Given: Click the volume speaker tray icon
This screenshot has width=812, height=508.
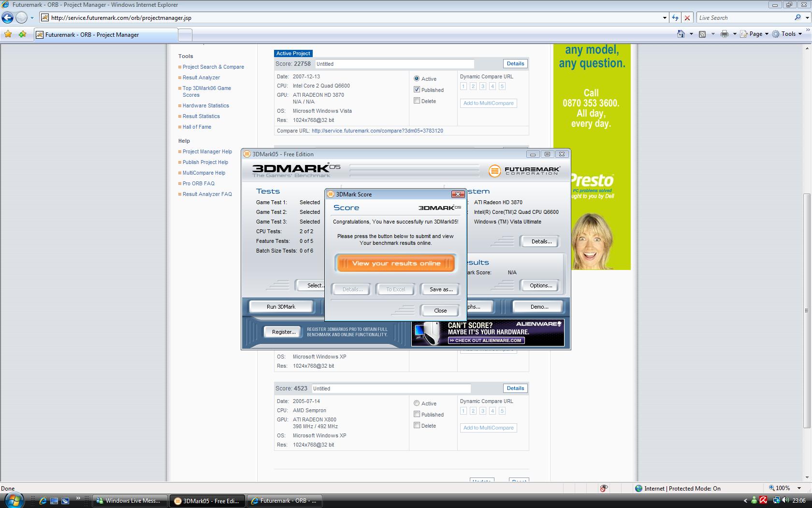Looking at the screenshot, I should [785, 500].
